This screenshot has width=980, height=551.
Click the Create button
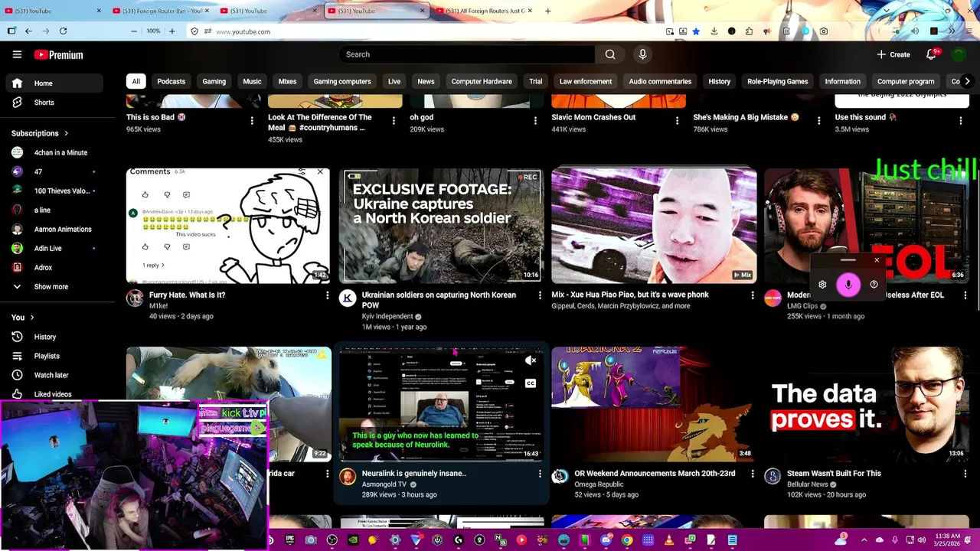tap(893, 54)
